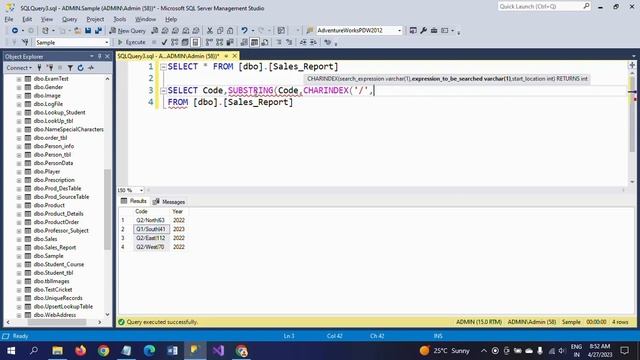Expand the dbo.Player table node
The image size is (640, 360).
click(19, 171)
